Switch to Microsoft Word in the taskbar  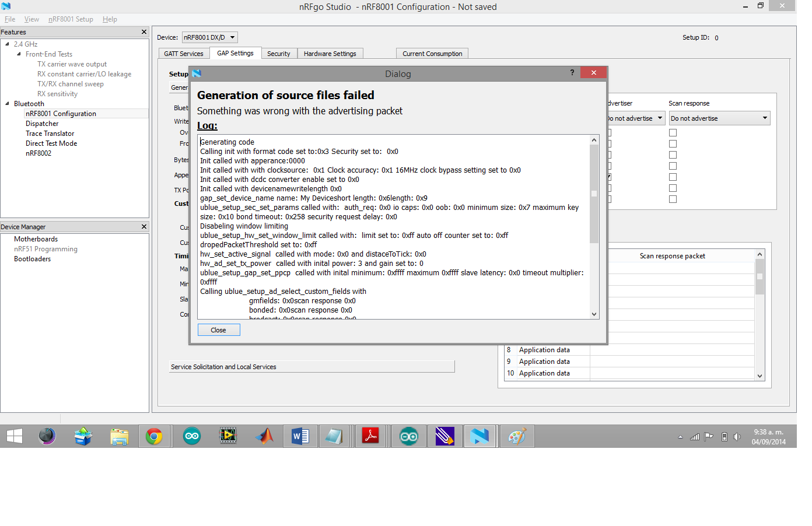click(x=300, y=436)
